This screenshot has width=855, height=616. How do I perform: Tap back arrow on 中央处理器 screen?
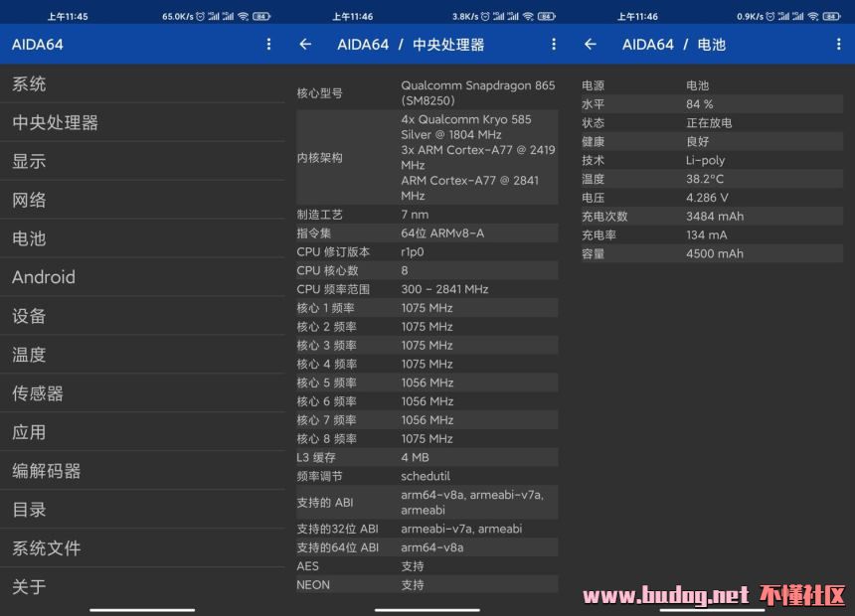305,45
